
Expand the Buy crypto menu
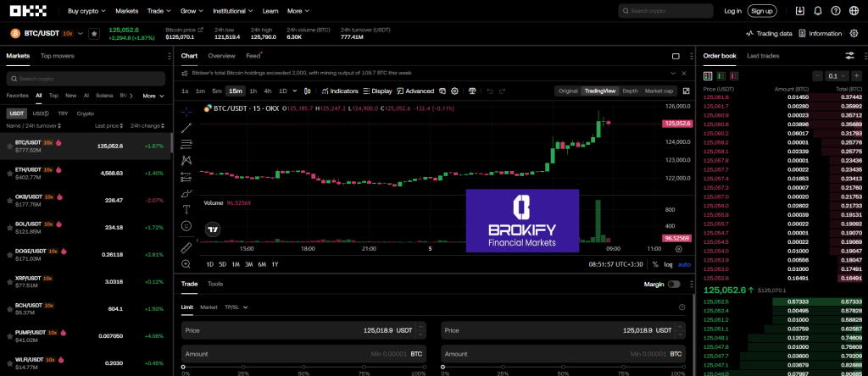pyautogui.click(x=86, y=11)
